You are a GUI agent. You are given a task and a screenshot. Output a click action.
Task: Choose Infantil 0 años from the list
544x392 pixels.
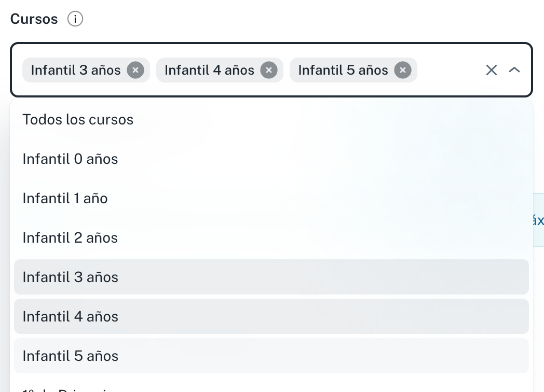(x=70, y=159)
